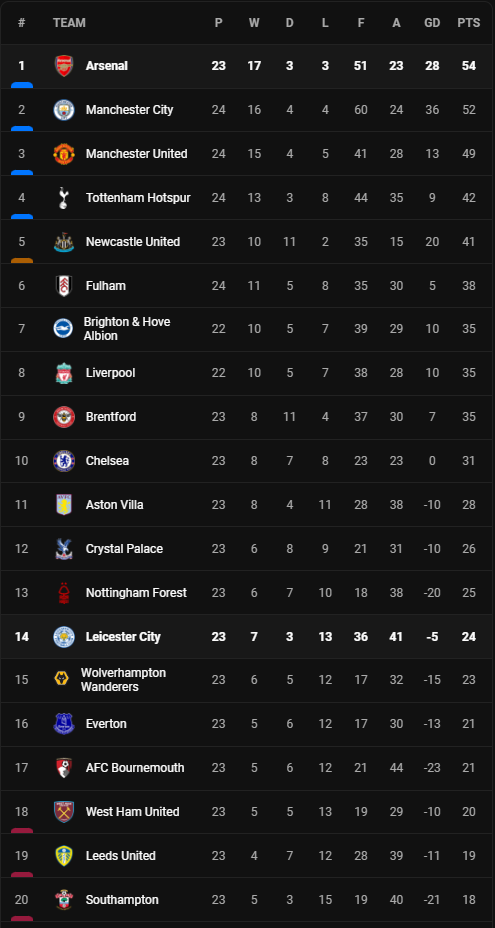The width and height of the screenshot is (495, 928).
Task: Click the red relegation marker under position 18
Action: [22, 830]
